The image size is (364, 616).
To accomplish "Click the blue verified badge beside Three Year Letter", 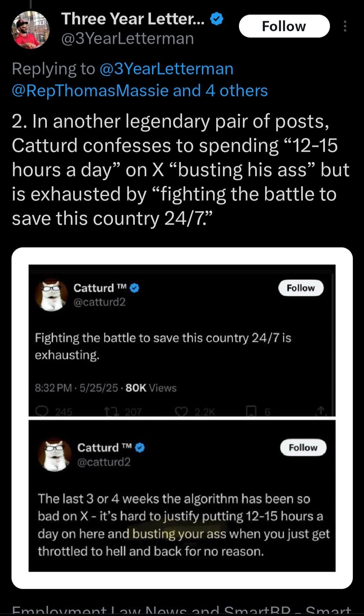I will [217, 19].
